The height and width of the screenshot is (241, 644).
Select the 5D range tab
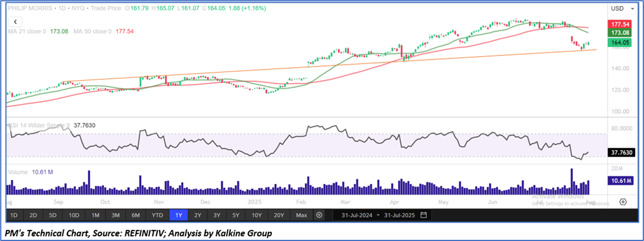53,215
